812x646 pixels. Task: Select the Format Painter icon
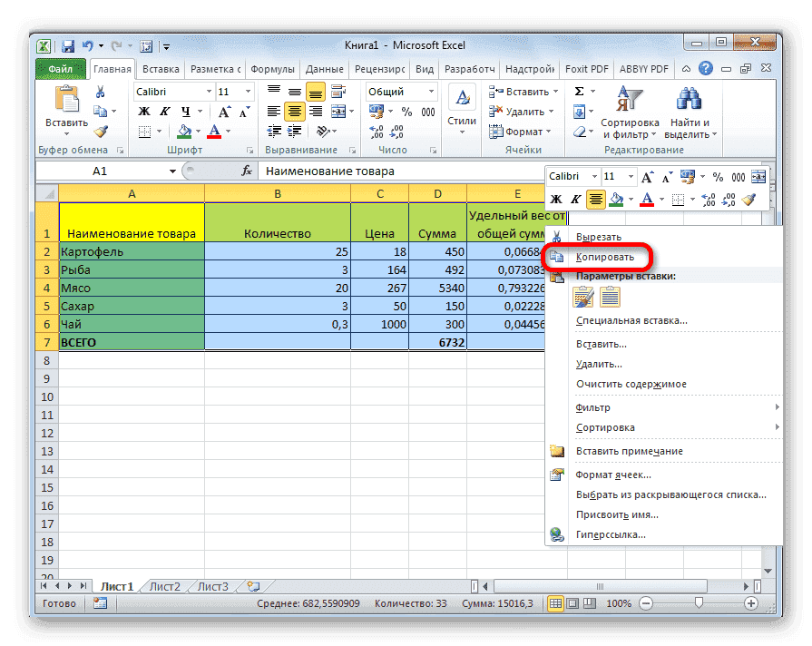101,132
